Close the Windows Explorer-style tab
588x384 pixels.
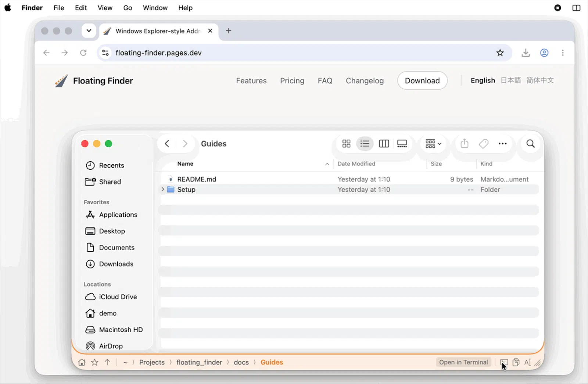coord(210,31)
